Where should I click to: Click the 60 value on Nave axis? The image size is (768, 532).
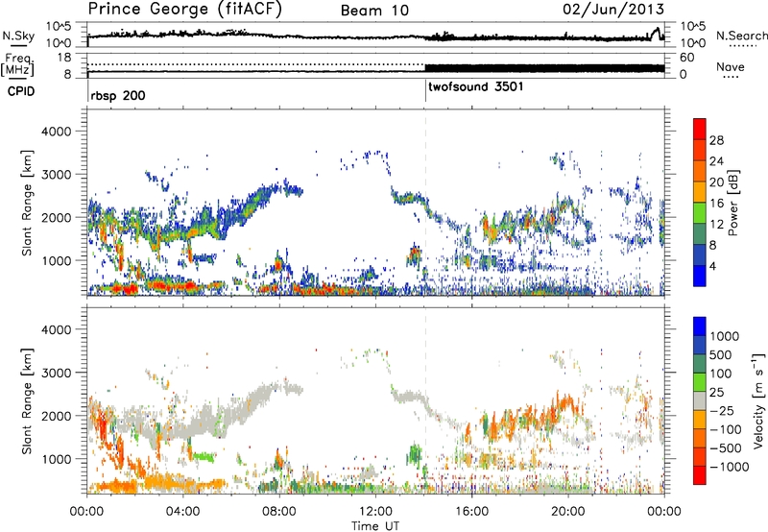[x=686, y=58]
